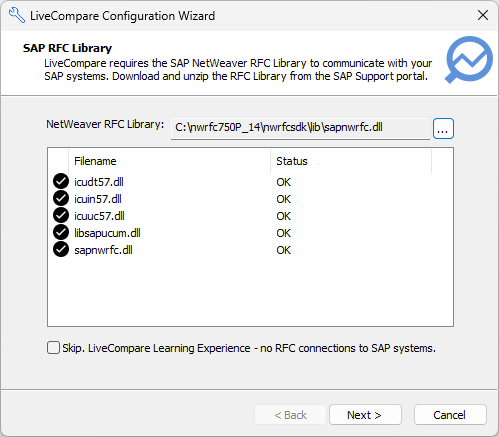This screenshot has width=499, height=437.
Task: Select the icuuc57.dll filename
Action: (x=99, y=216)
